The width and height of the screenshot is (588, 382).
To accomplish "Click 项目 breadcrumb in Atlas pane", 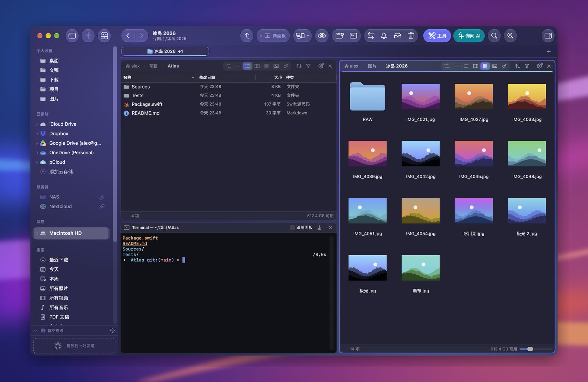I will pyautogui.click(x=154, y=66).
